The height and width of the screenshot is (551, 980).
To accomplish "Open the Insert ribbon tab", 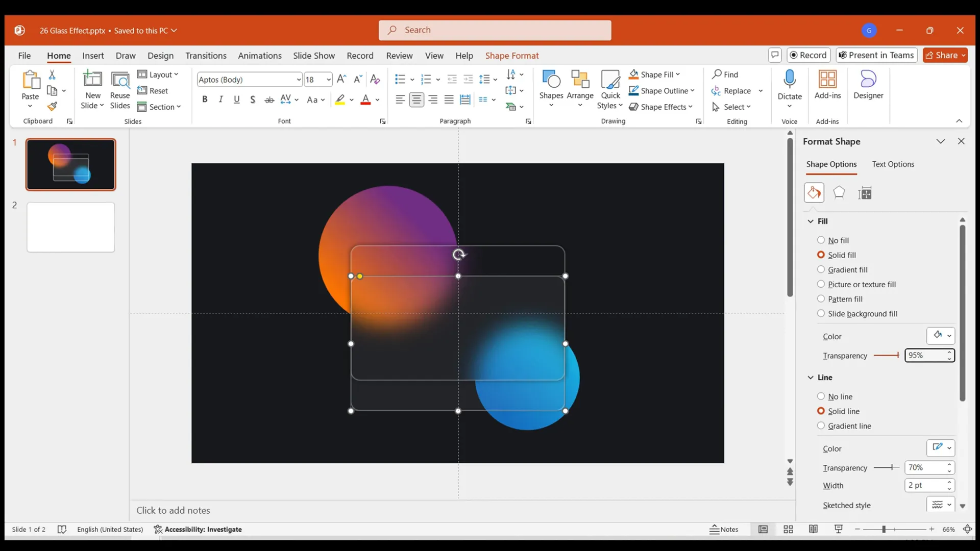I will (93, 56).
